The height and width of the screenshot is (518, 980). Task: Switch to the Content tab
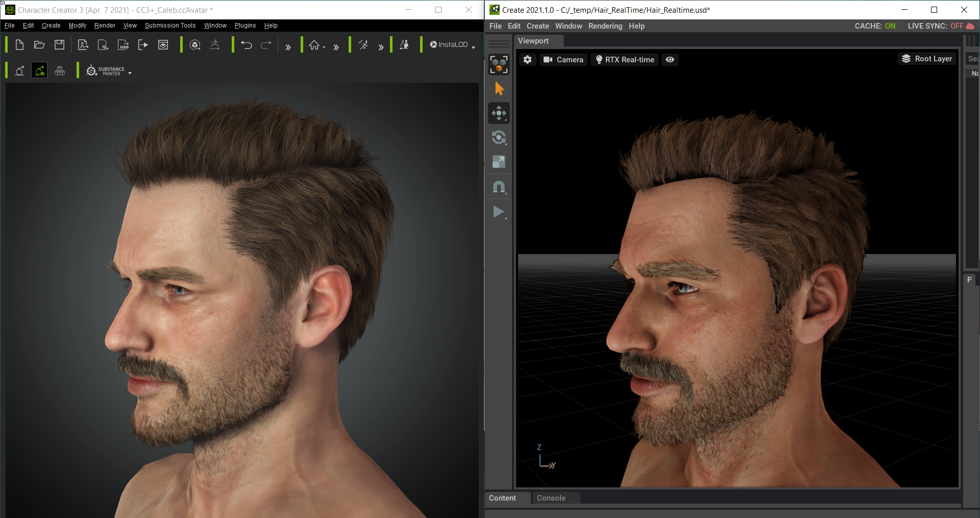502,498
